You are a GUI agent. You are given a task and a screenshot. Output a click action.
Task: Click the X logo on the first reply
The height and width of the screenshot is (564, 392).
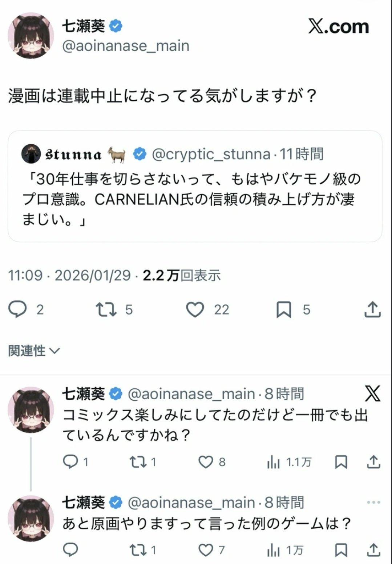(x=372, y=393)
